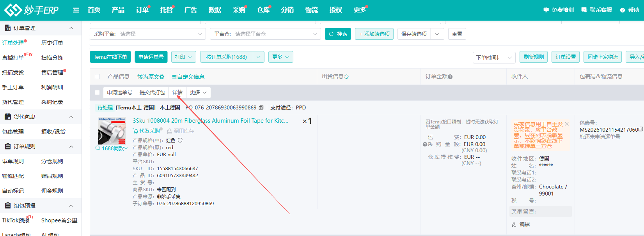Image resolution: width=644 pixels, height=236 pixels.
Task: Click the 提交代打包 button
Action: click(x=152, y=92)
